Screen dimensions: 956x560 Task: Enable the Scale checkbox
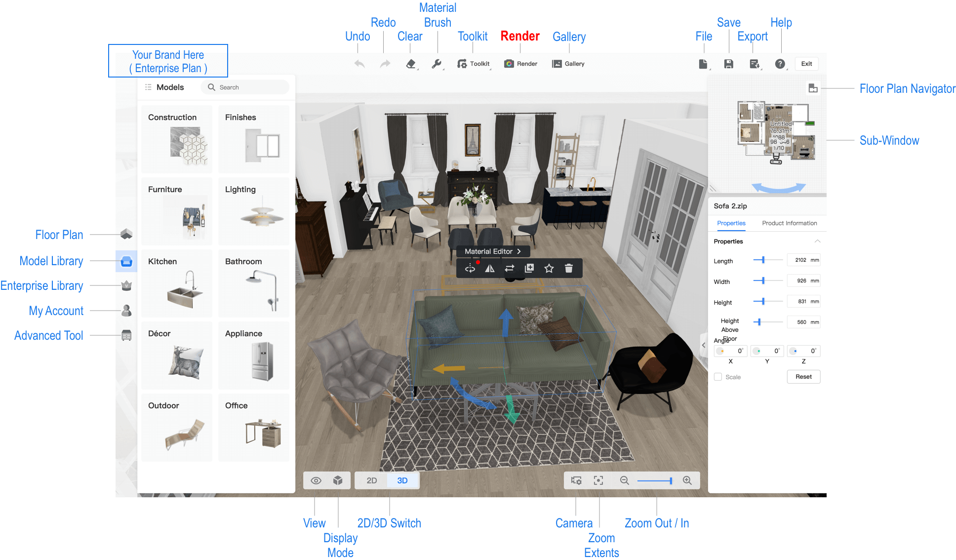[718, 377]
